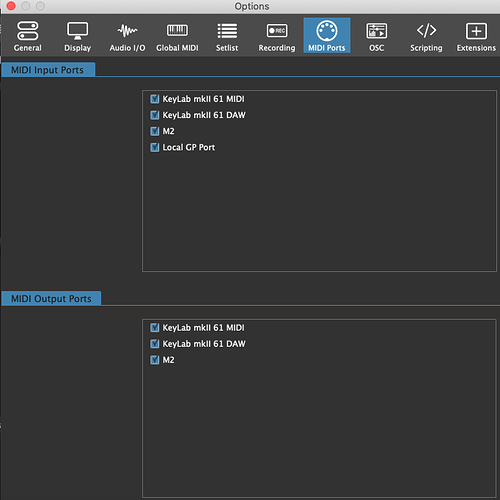The height and width of the screenshot is (500, 500).
Task: Select the Audio I/O waveform icon
Action: click(x=127, y=31)
